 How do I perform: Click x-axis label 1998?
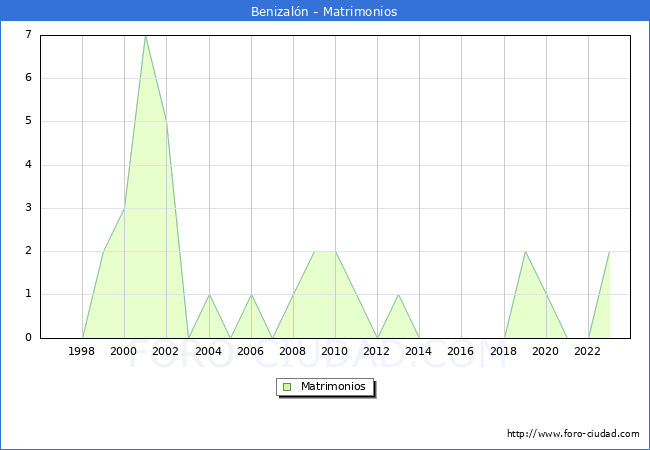pyautogui.click(x=81, y=351)
